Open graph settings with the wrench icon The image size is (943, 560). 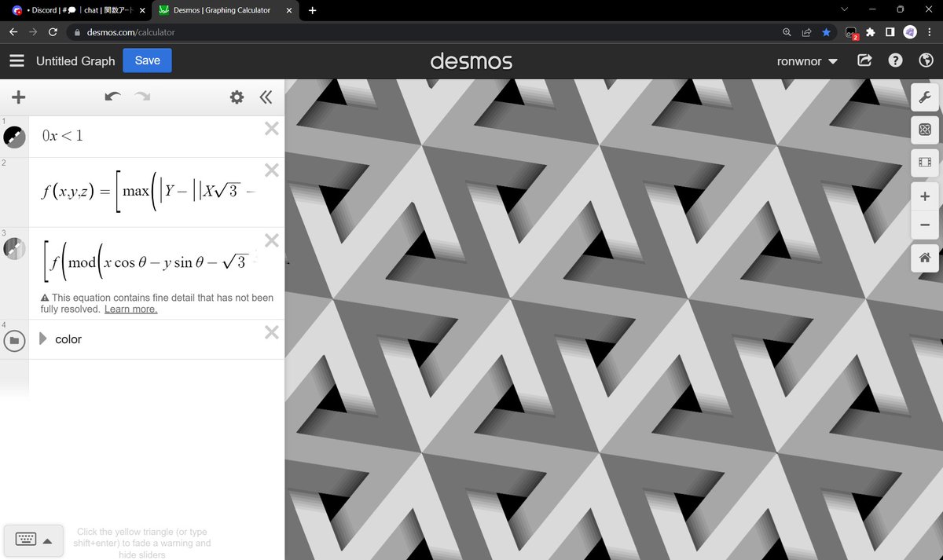tap(925, 97)
